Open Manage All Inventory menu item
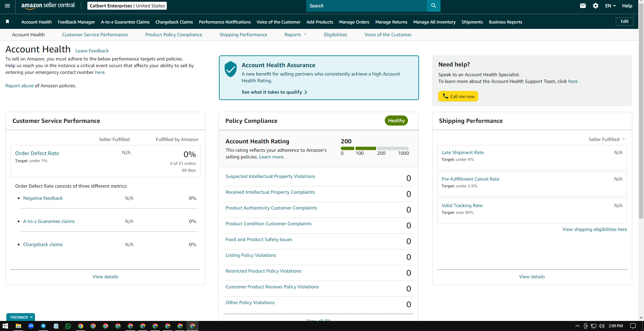 (434, 22)
